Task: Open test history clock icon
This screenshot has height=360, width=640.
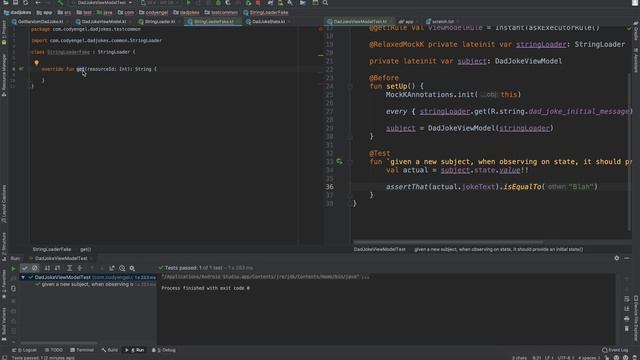Action: [x=122, y=268]
